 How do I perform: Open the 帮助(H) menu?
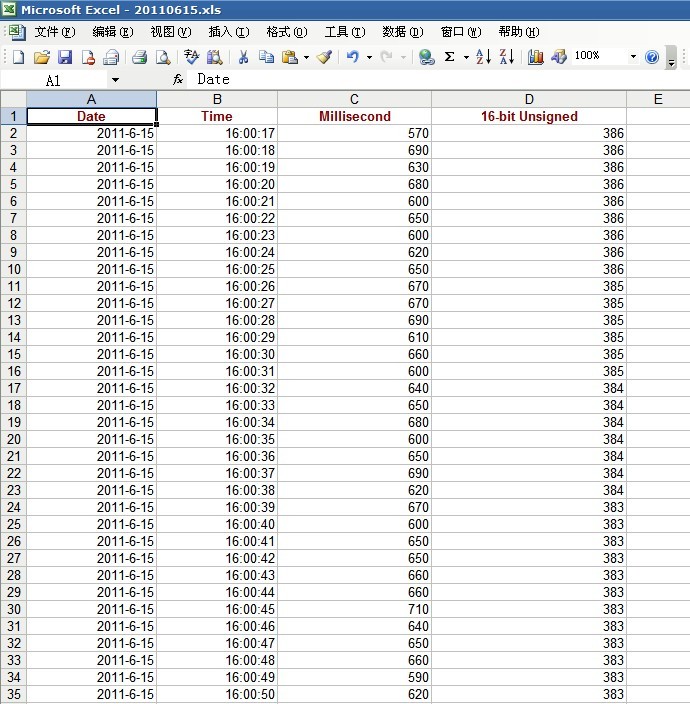pyautogui.click(x=519, y=32)
